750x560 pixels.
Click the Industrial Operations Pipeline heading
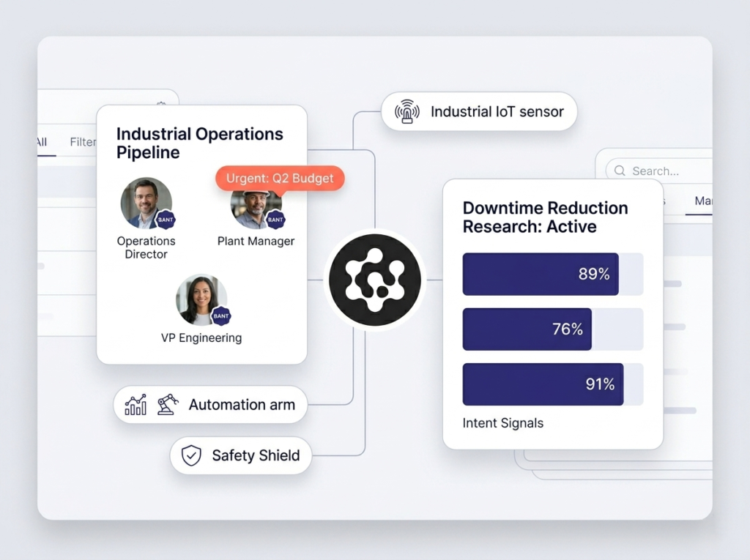(x=199, y=143)
